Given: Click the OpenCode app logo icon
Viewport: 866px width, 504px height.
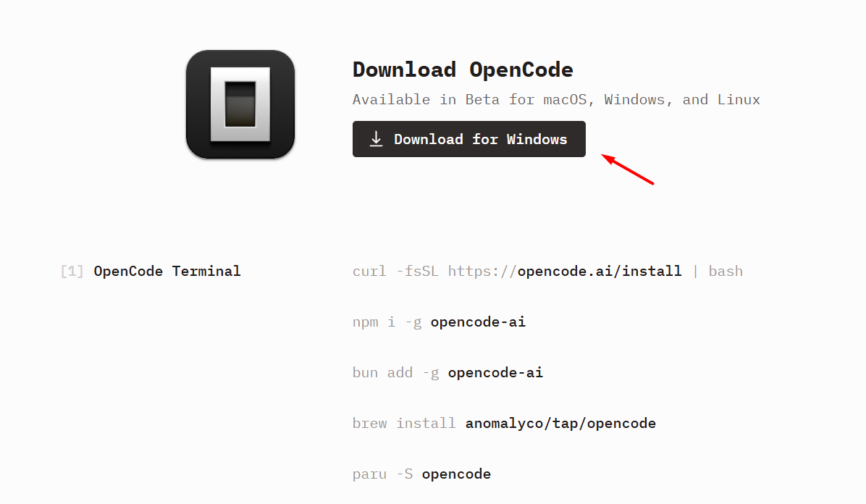Looking at the screenshot, I should (x=240, y=104).
